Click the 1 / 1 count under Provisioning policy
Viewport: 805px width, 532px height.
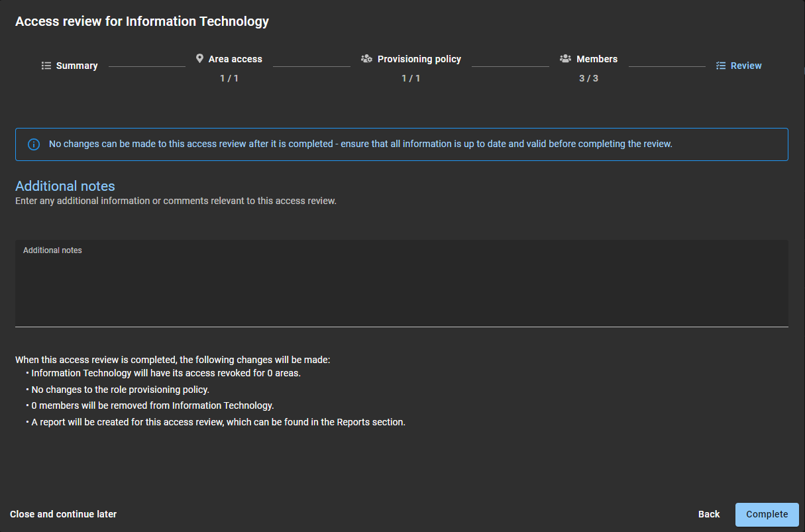(411, 78)
